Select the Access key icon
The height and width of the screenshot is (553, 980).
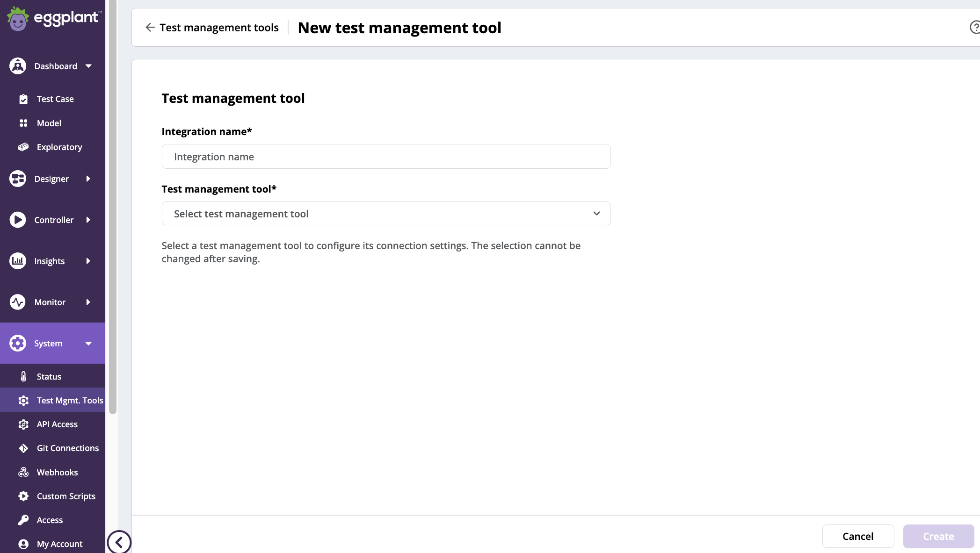click(x=23, y=520)
